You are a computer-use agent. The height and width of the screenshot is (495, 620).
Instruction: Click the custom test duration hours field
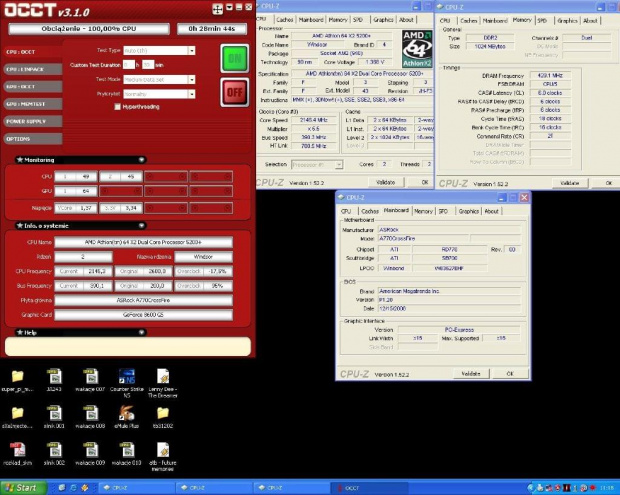(129, 65)
